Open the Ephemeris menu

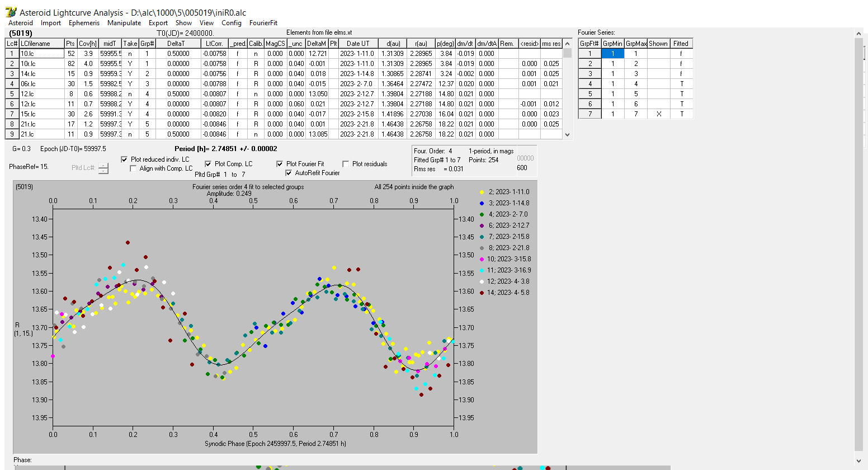pos(84,23)
